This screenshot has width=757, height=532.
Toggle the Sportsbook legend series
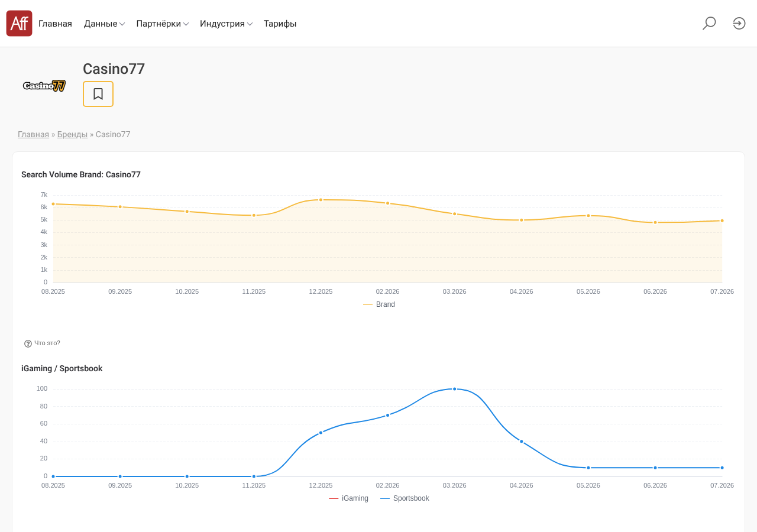click(x=405, y=498)
